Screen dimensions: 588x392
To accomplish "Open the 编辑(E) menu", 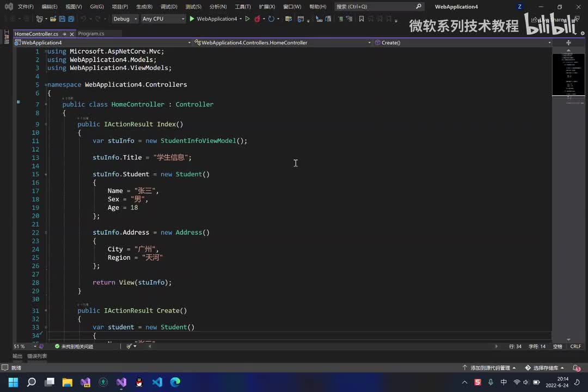I will [x=50, y=7].
